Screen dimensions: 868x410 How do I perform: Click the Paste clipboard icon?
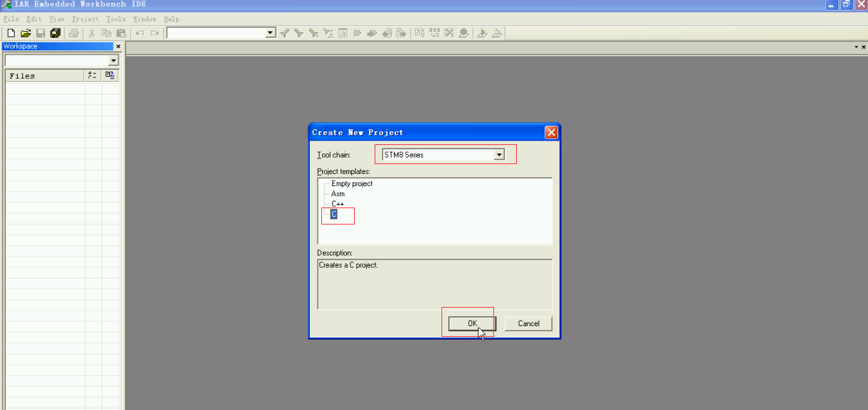(122, 33)
